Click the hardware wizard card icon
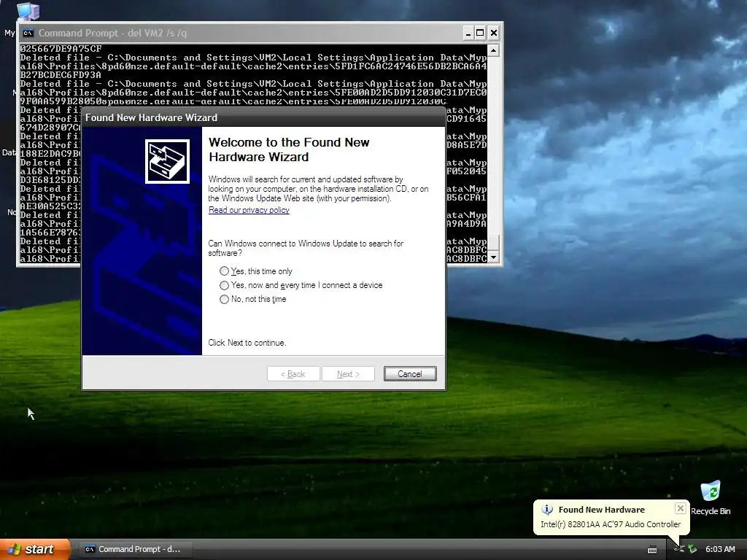Image resolution: width=747 pixels, height=560 pixels. [167, 161]
